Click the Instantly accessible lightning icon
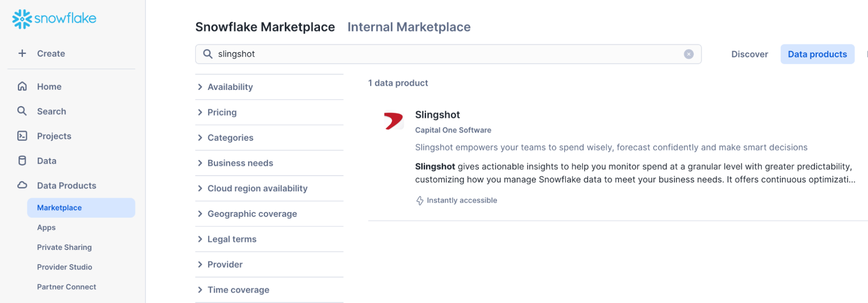 point(420,201)
